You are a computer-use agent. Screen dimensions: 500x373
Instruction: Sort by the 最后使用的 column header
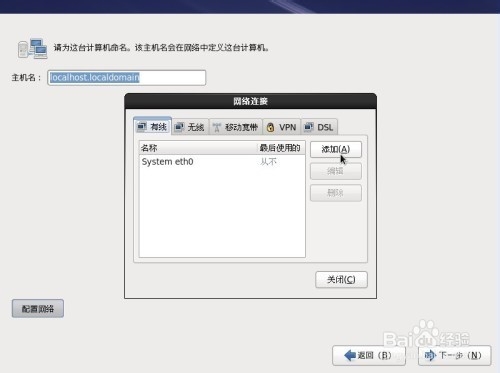281,148
